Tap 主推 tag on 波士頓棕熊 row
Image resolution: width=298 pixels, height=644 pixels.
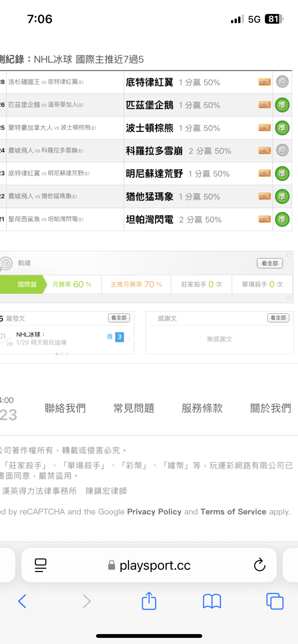click(264, 128)
